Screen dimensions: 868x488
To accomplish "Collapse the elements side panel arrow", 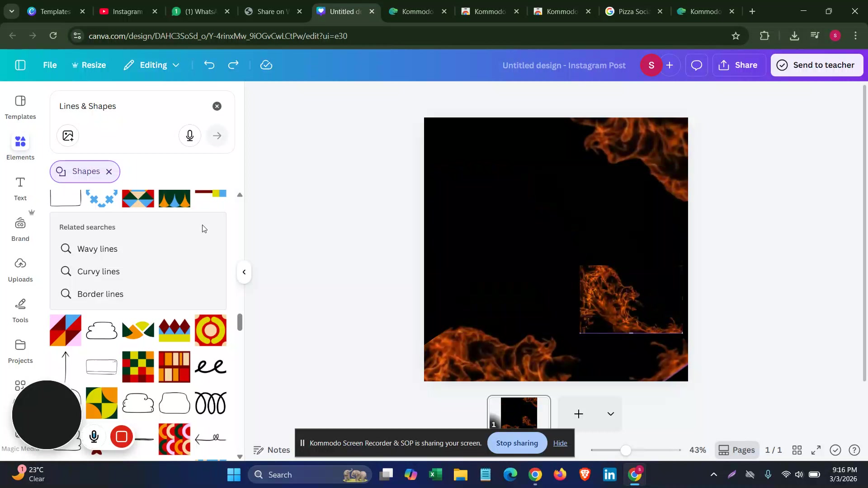I will click(x=244, y=272).
